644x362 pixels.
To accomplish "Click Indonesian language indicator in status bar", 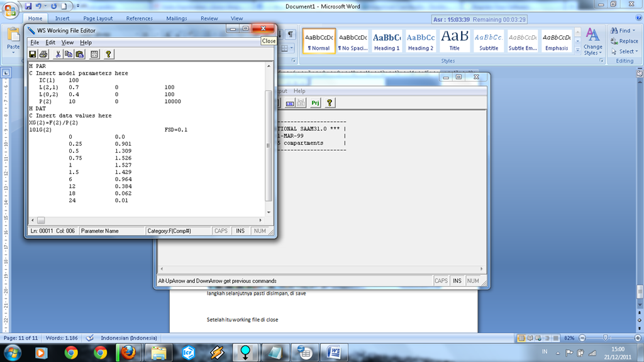I will point(128,338).
